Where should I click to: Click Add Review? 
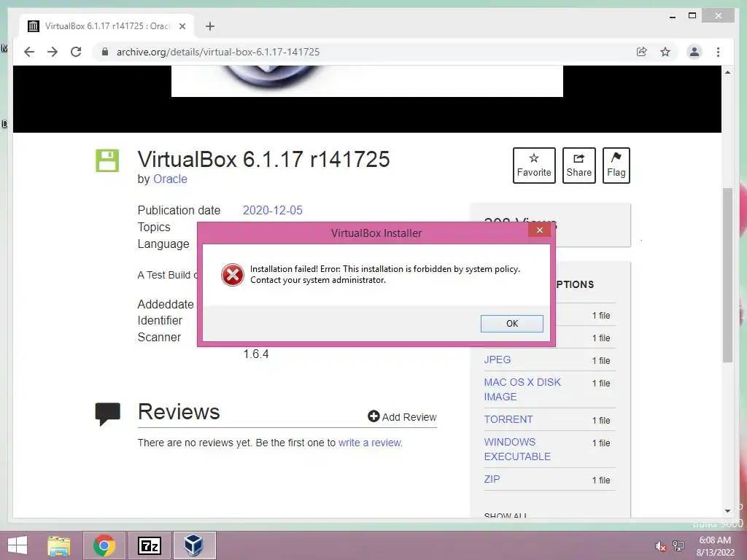click(402, 416)
